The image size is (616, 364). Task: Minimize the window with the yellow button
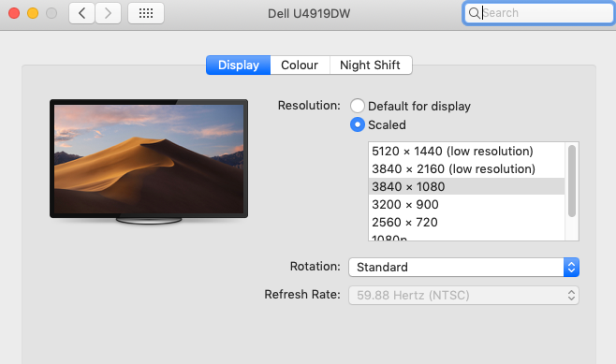pos(33,13)
